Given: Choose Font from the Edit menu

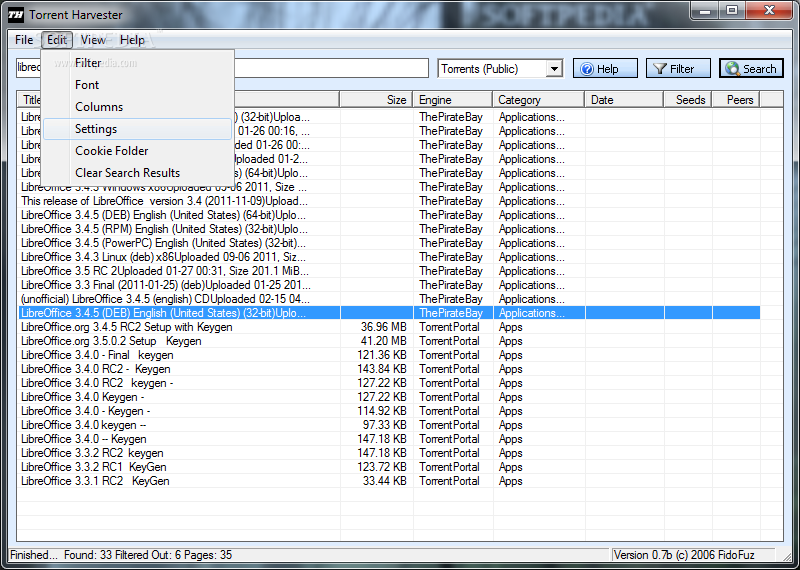Looking at the screenshot, I should [138, 85].
